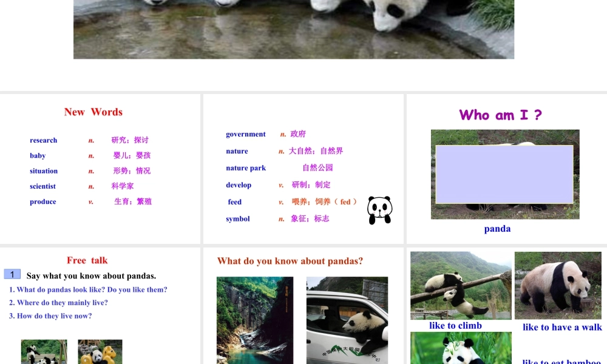
Task: Click question 'Where do they mainly live?'
Action: [x=58, y=303]
